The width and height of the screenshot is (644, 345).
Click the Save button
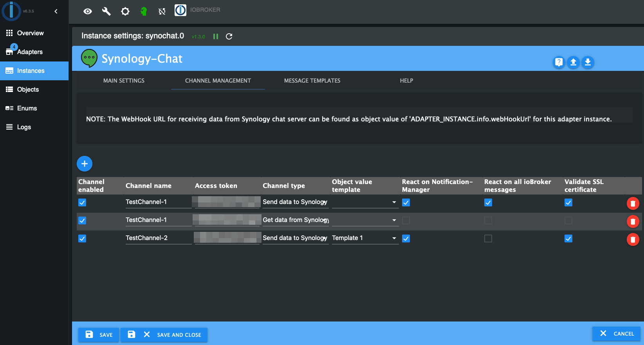pyautogui.click(x=99, y=335)
